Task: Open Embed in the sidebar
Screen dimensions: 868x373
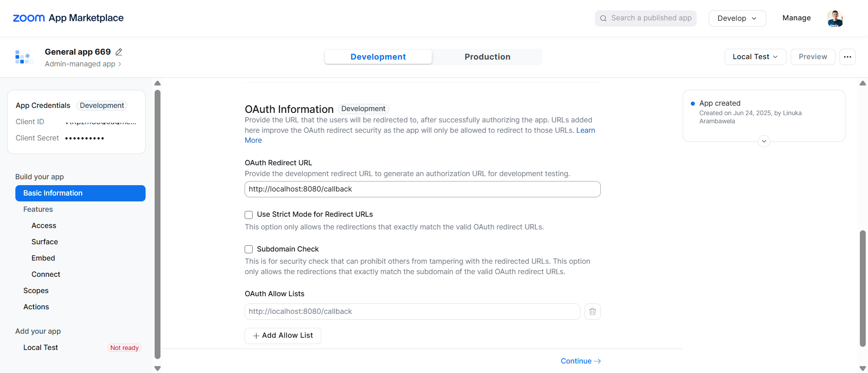Action: click(43, 258)
